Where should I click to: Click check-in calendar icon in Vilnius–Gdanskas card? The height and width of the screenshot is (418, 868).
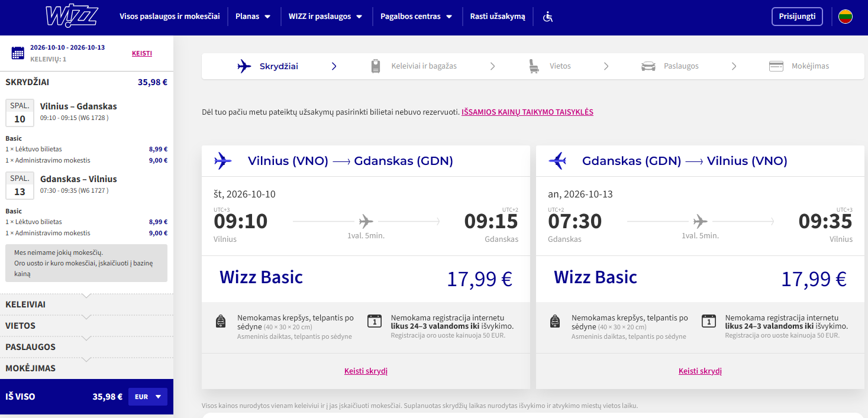pos(375,321)
